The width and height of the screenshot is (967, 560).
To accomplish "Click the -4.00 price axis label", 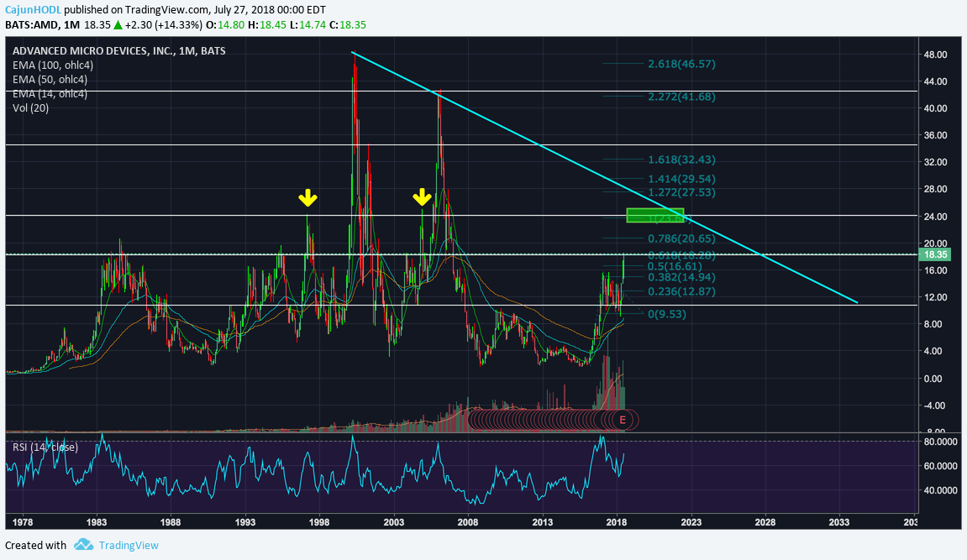I will click(936, 406).
